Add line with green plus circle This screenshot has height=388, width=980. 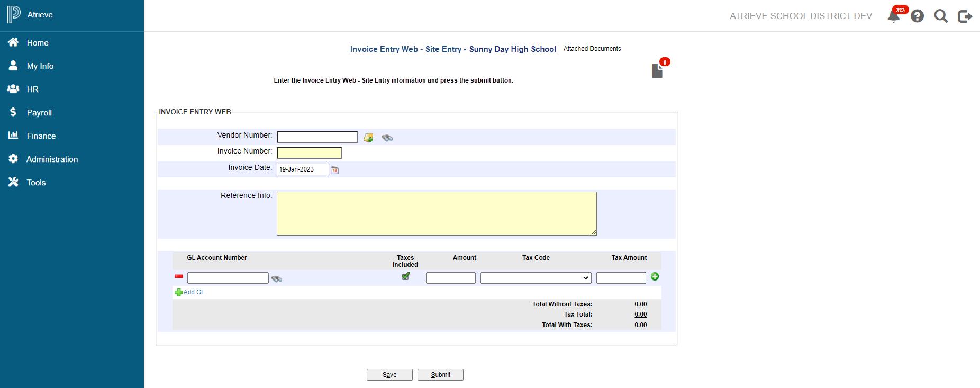[x=655, y=276]
